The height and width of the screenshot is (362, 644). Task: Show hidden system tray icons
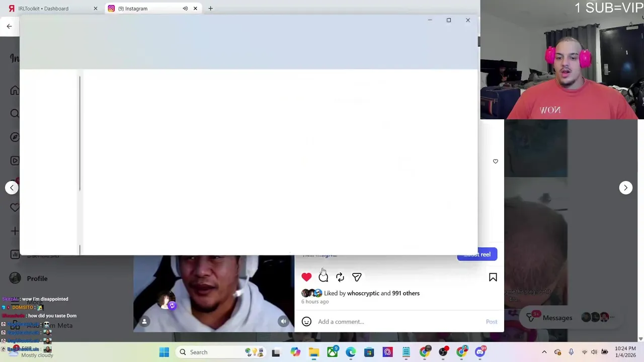(544, 352)
